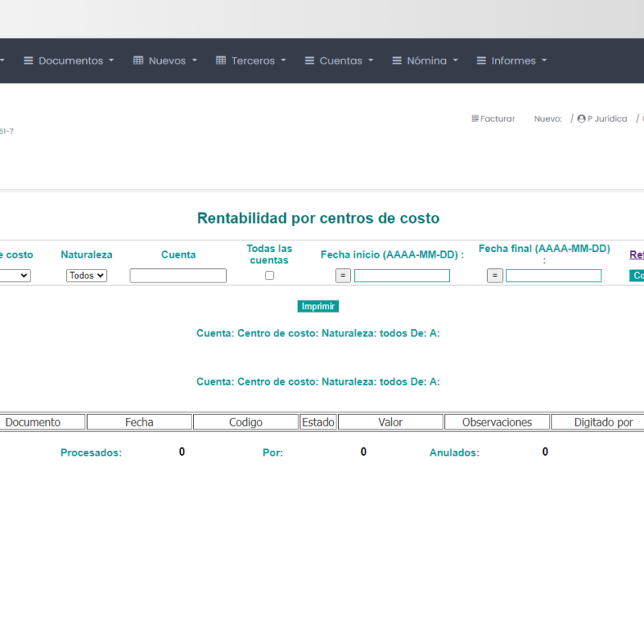Open the Terceros menu

pyautogui.click(x=253, y=61)
